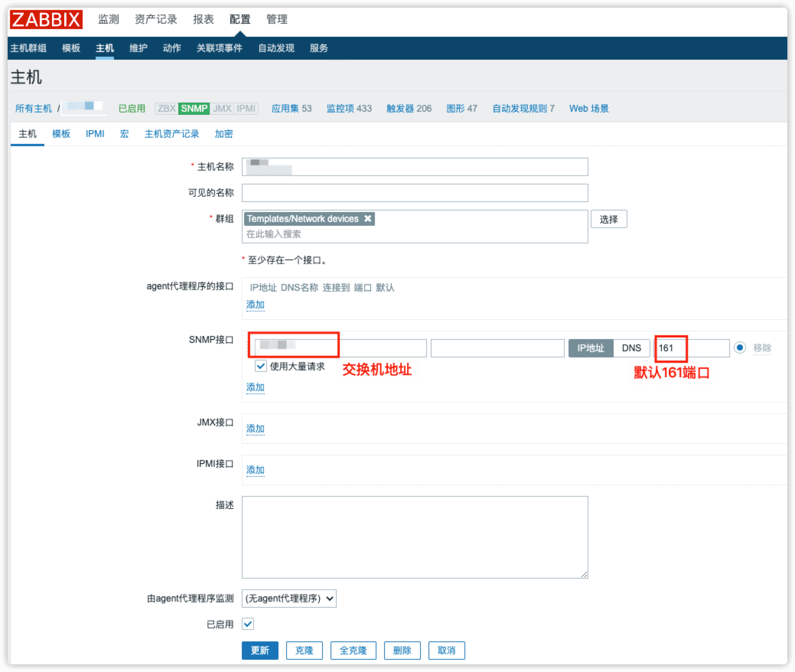Screen dimensions: 795x672
Task: Click the 取消 button
Action: tap(446, 650)
